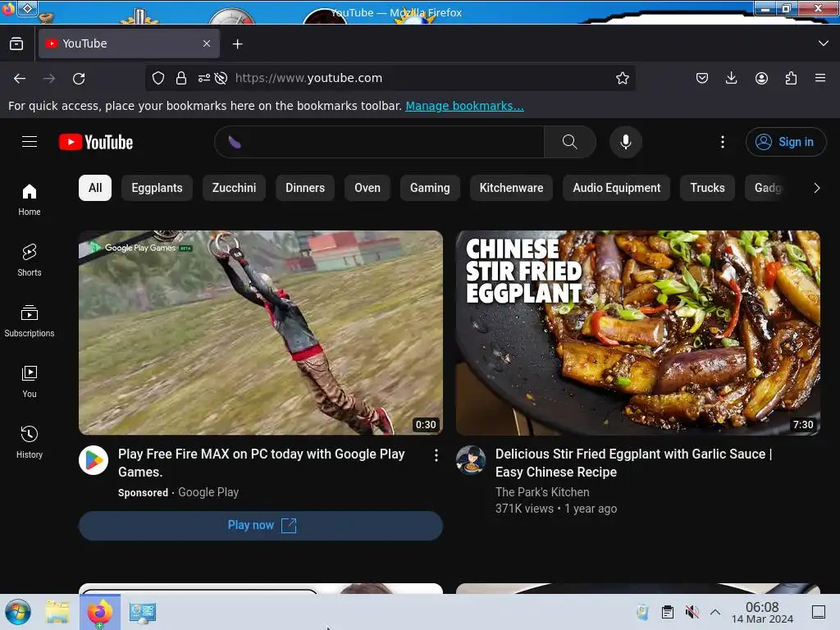Image resolution: width=840 pixels, height=630 pixels.
Task: Open Free Fire gameplay ad thumbnail
Action: tap(261, 333)
